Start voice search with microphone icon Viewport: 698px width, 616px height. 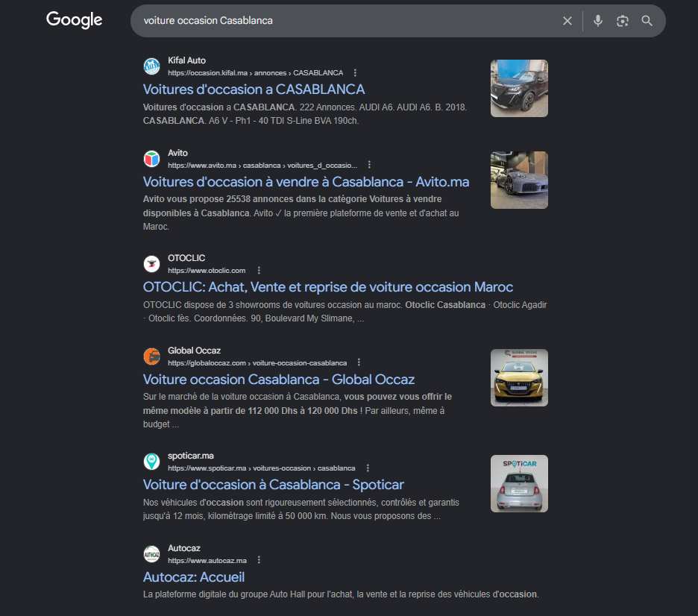coord(597,21)
